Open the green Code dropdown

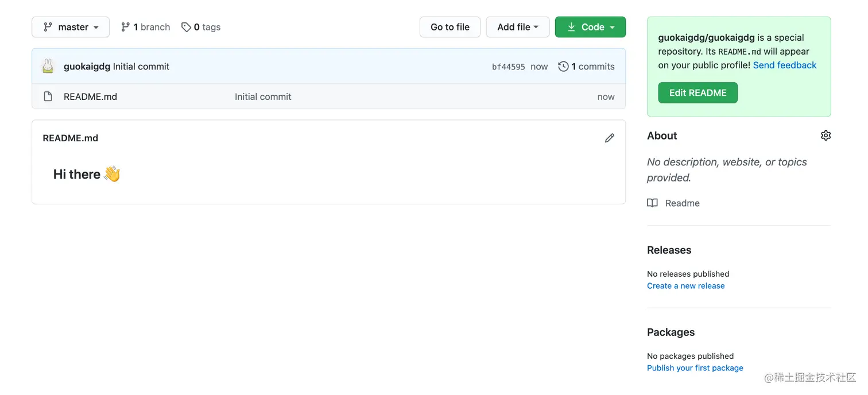click(x=590, y=27)
